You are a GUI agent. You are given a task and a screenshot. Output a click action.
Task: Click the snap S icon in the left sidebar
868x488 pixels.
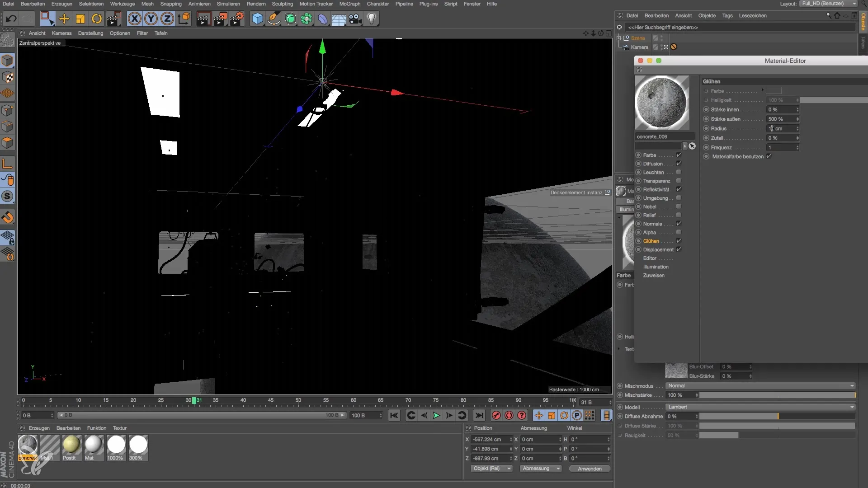coord(7,196)
